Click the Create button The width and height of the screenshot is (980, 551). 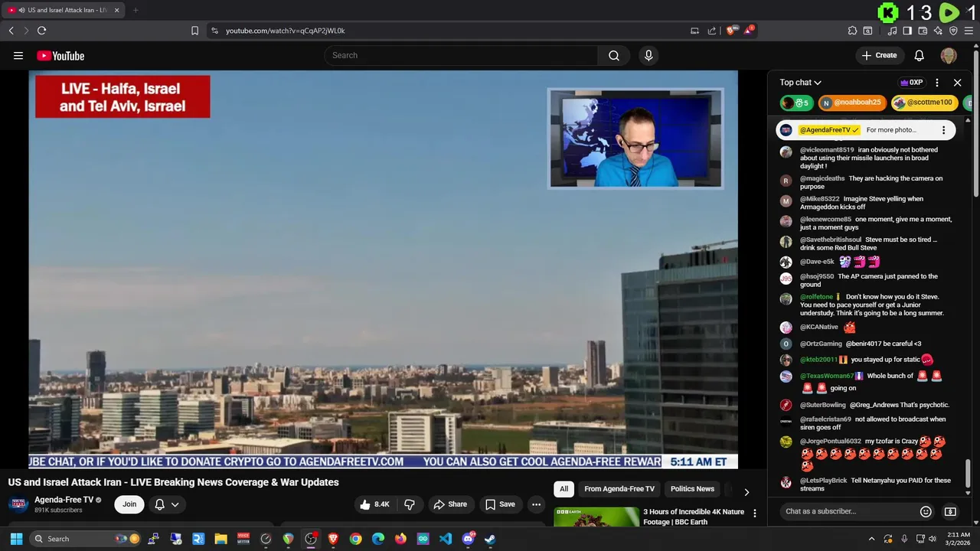879,55
